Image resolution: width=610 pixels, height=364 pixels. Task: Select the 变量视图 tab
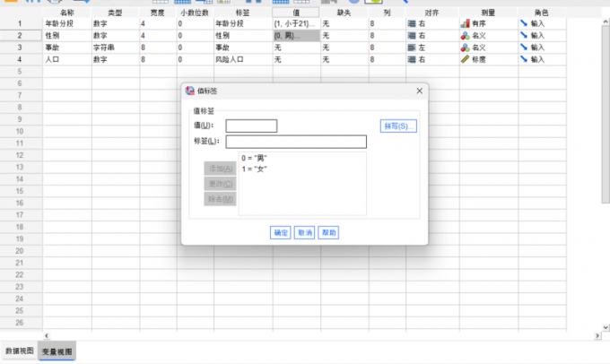click(x=57, y=351)
